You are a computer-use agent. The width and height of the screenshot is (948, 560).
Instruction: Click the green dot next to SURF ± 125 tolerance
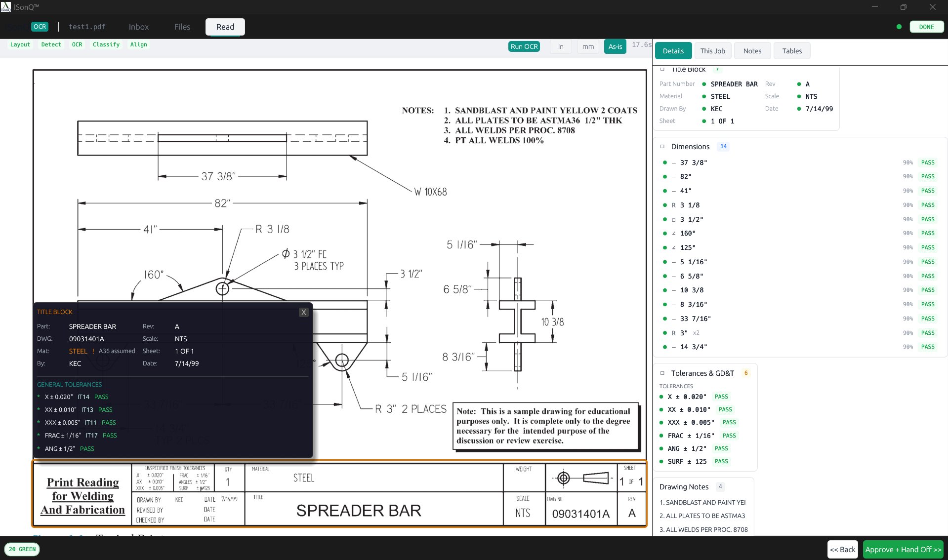click(662, 461)
